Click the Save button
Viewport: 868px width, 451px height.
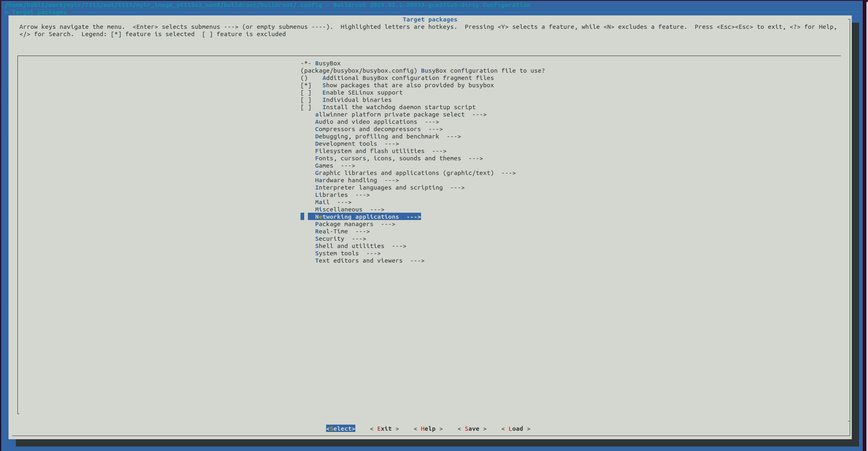tap(472, 429)
